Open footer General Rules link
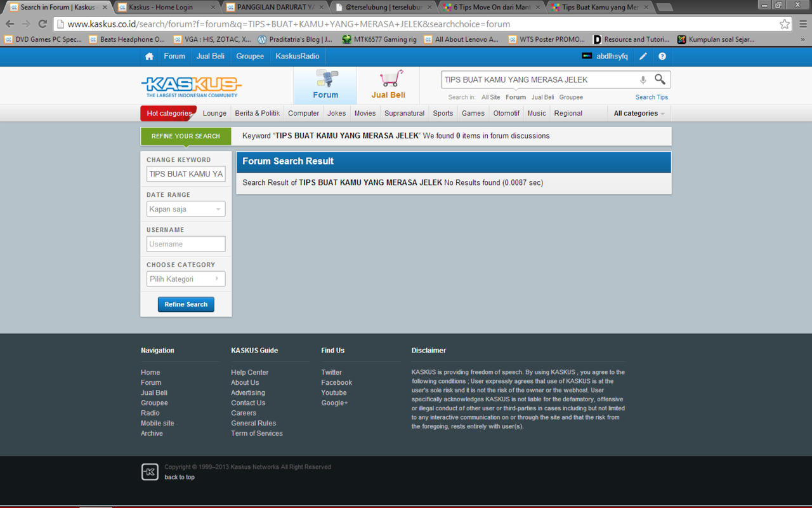This screenshot has height=508, width=812. tap(254, 423)
